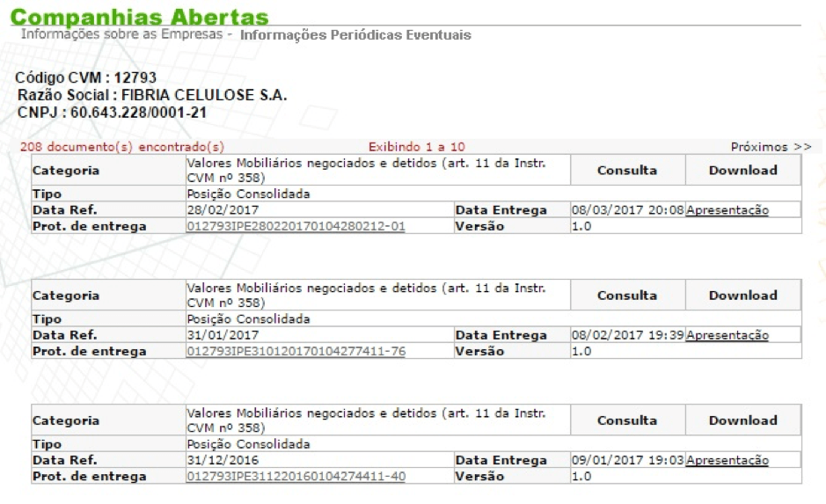Click the Código CVM : 12793 text
826x504 pixels.
pyautogui.click(x=86, y=77)
